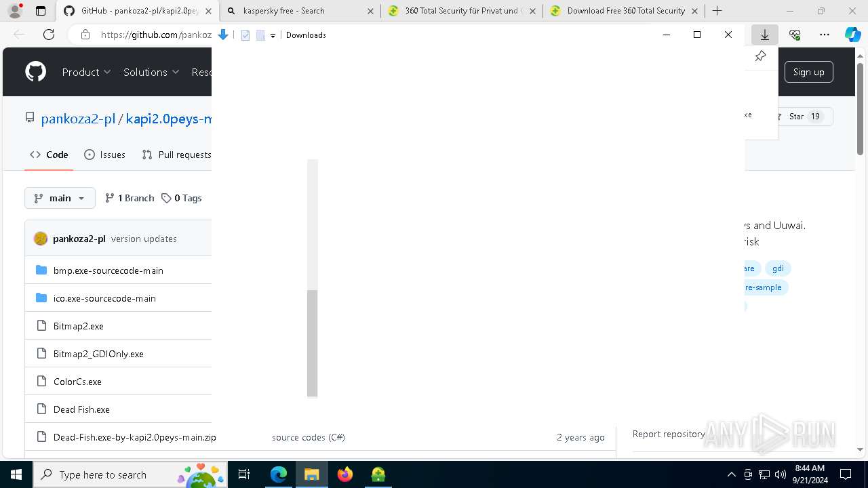
Task: Open Microsoft Edge from the taskbar
Action: [x=279, y=474]
